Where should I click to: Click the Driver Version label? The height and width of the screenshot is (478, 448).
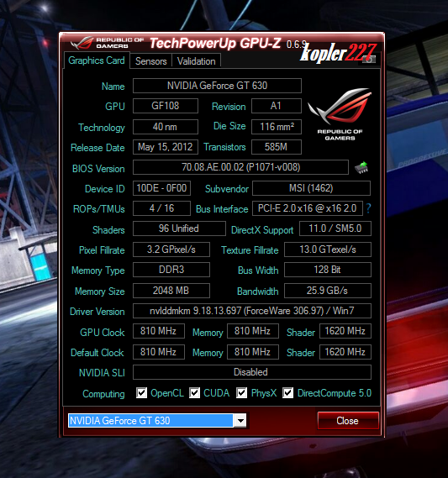(x=98, y=312)
